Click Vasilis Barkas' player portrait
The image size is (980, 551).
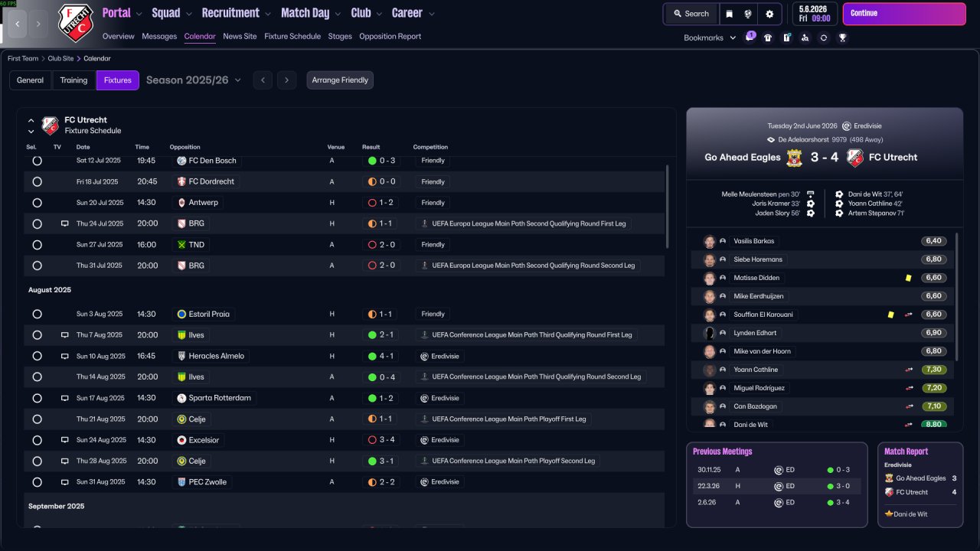[x=710, y=241]
